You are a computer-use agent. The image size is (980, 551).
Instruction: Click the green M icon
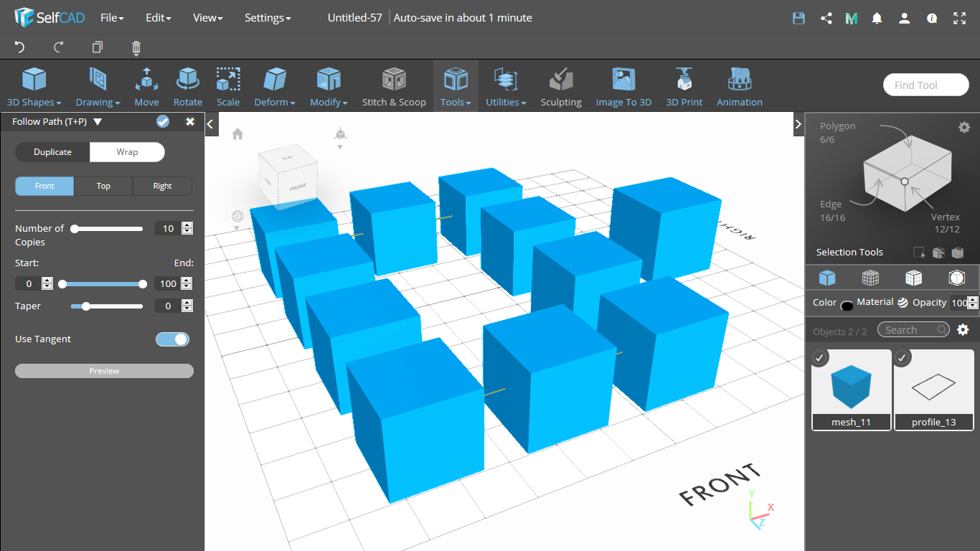click(x=852, y=18)
